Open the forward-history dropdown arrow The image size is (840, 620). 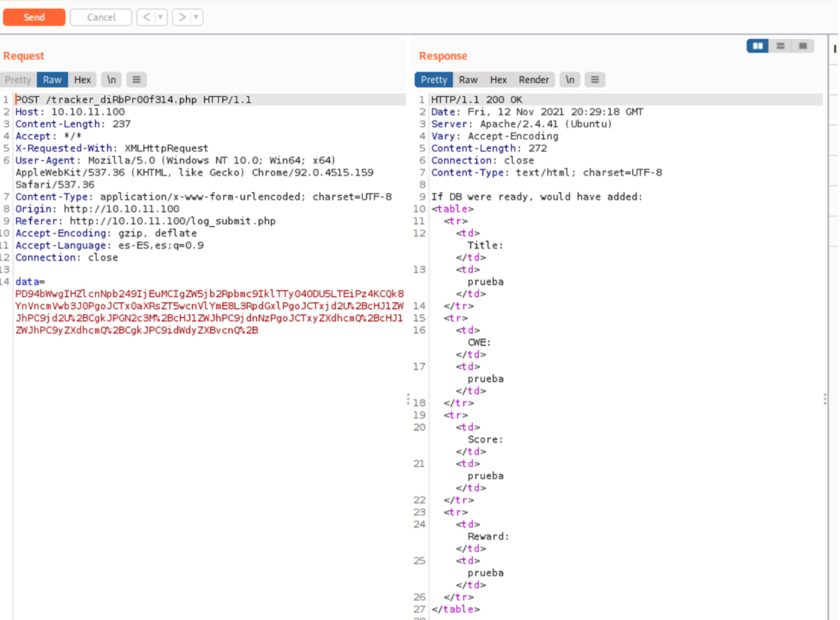(x=197, y=17)
